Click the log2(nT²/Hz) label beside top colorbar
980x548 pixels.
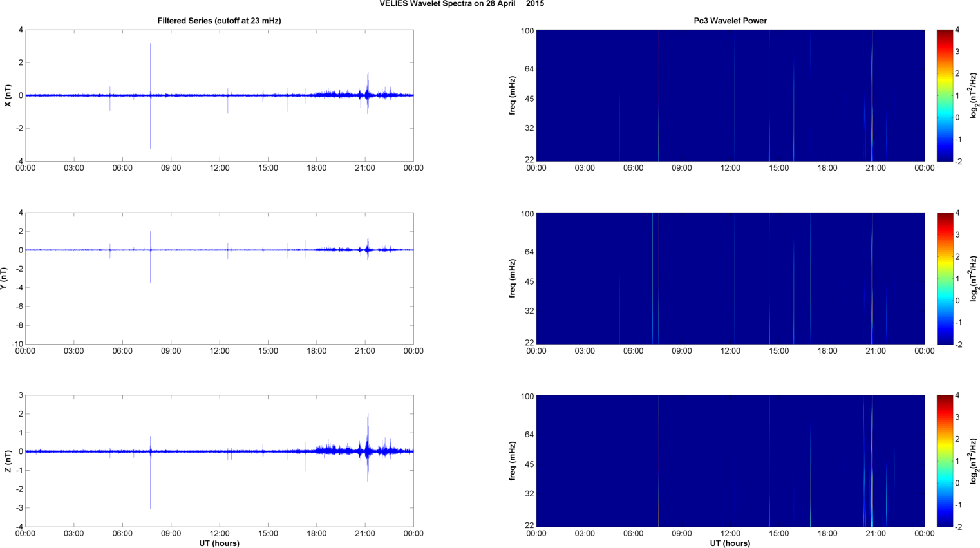point(974,95)
